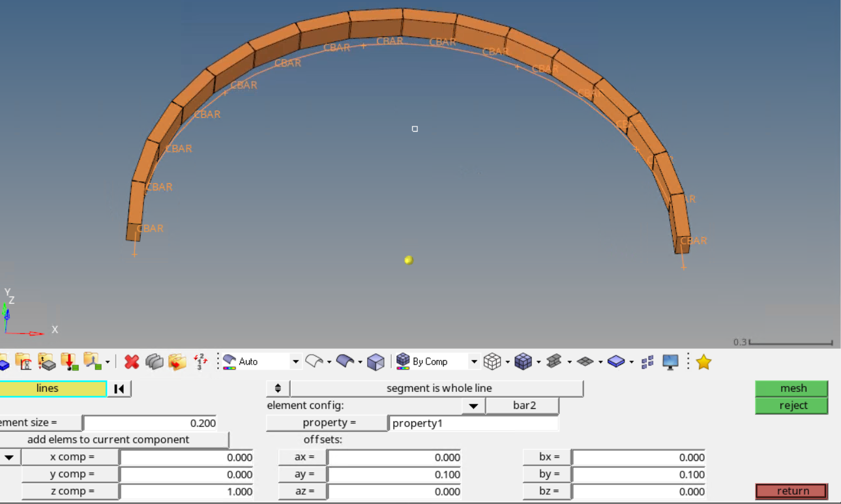The height and width of the screenshot is (504, 841).
Task: Click the organize folder with red arrow
Action: point(177,361)
